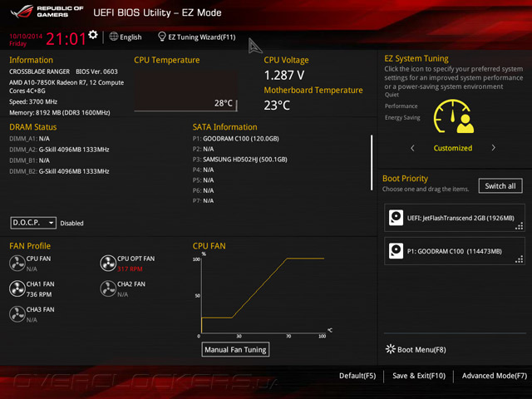Click the 10/10/2014 date text
This screenshot has height=399, width=532.
26,36
